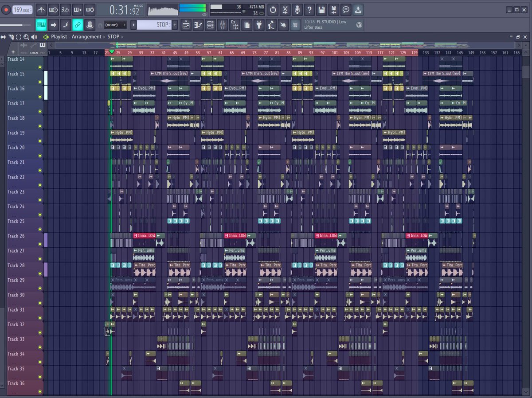Expand arrow after STOP in breadcrumb

tap(122, 37)
